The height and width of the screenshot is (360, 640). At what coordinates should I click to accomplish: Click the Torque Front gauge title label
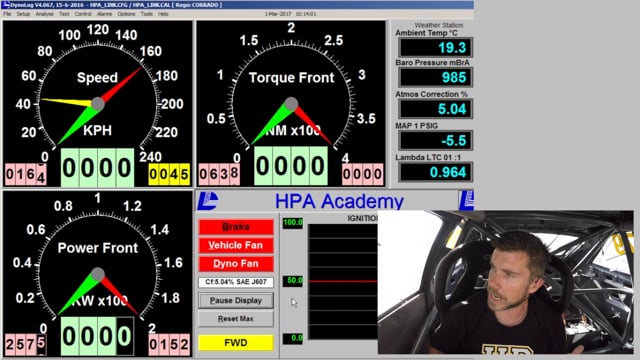[x=291, y=78]
